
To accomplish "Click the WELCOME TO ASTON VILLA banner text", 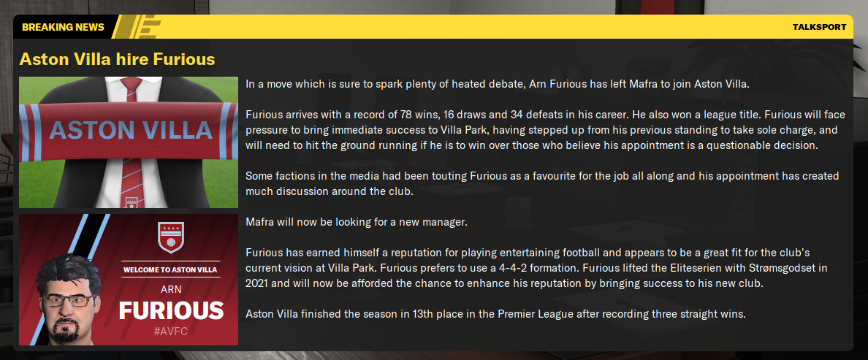I will (170, 270).
